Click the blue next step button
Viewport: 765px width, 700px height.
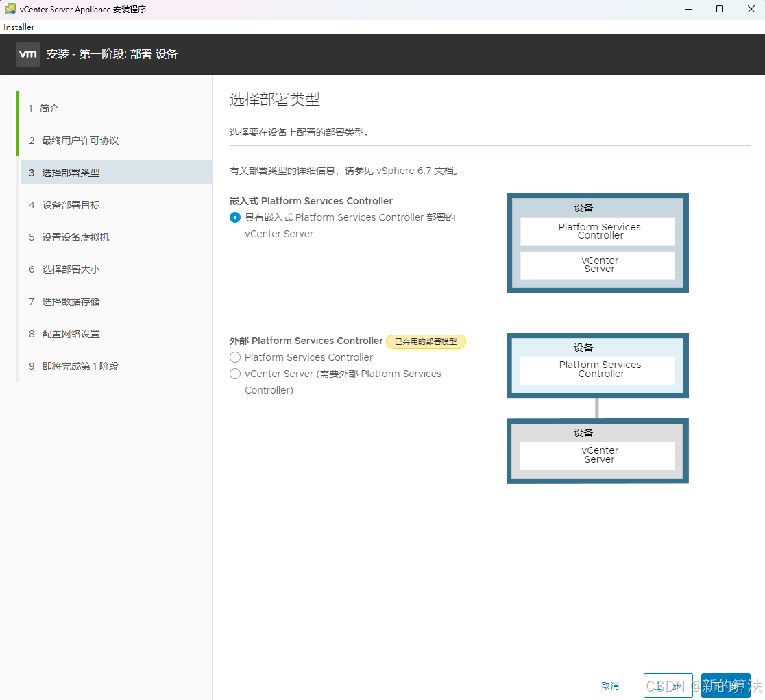(x=725, y=686)
